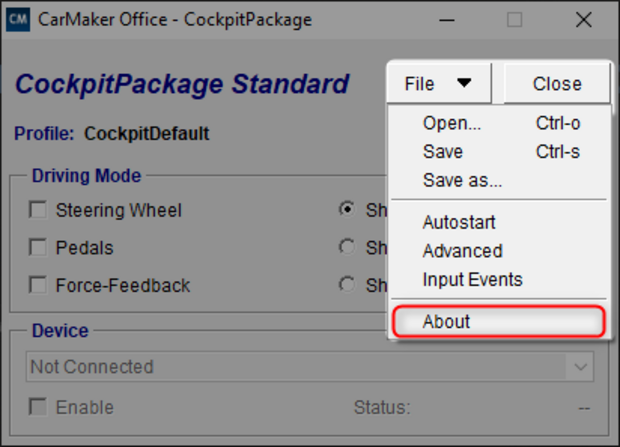
Task: Check the Enable device checkbox
Action: coord(38,407)
